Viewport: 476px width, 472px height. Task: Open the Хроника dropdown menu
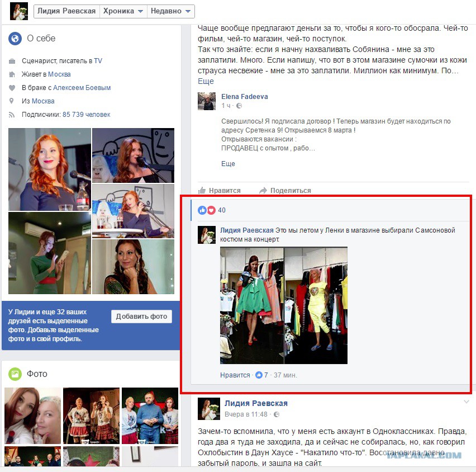123,11
